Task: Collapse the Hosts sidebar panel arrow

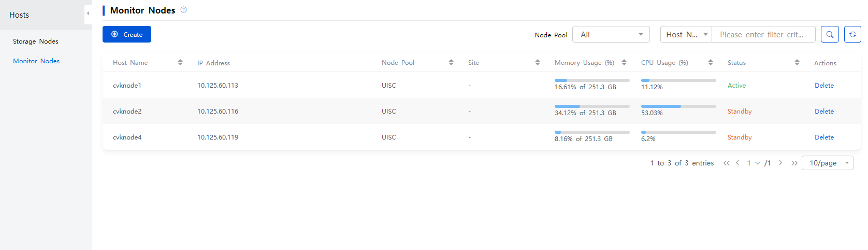Action: 88,14
